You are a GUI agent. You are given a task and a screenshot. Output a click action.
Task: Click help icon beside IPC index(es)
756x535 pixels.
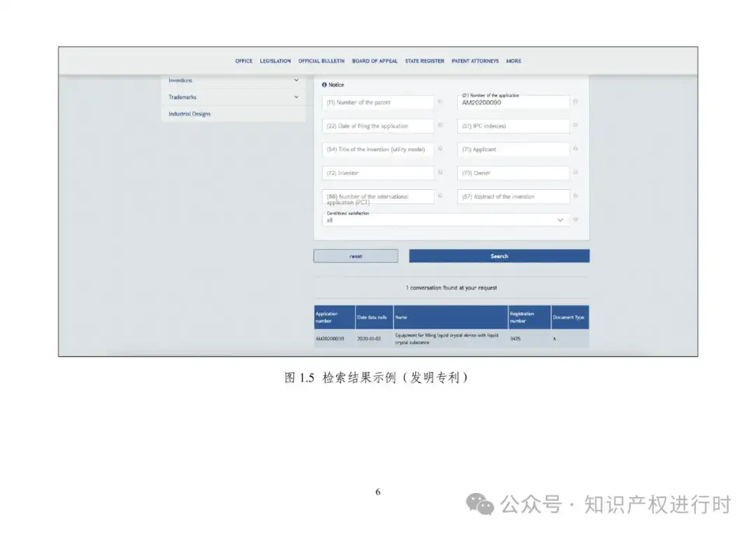coord(575,125)
